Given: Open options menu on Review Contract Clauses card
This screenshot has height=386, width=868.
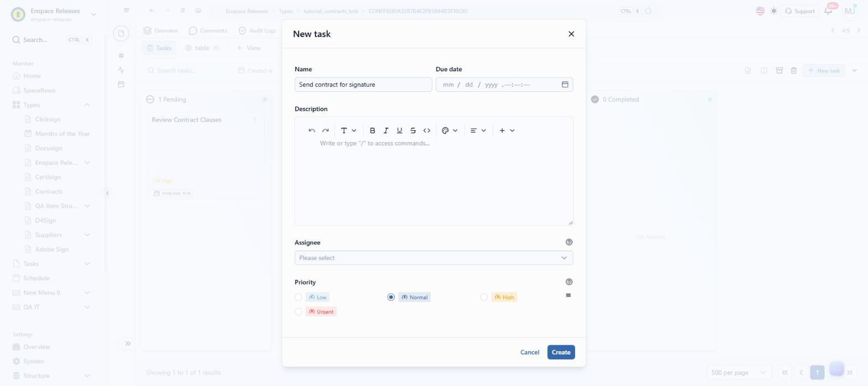Looking at the screenshot, I should point(255,120).
